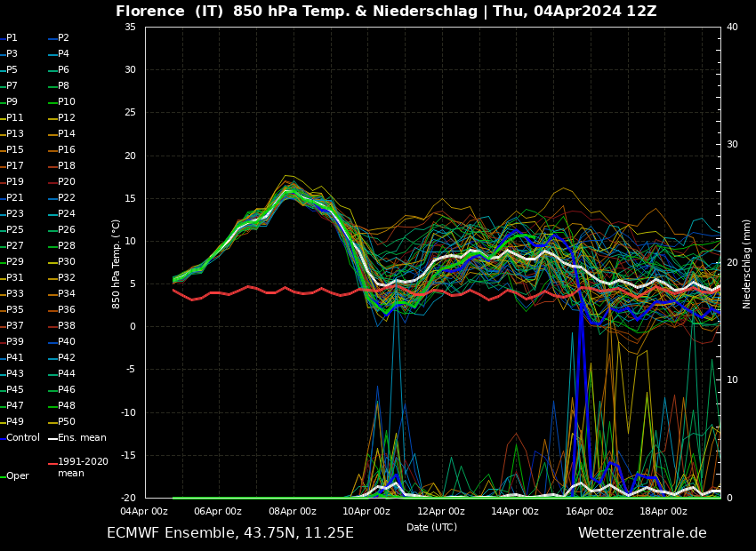
Task: Click the Wetterzentrale.de credit text
Action: coord(642,532)
